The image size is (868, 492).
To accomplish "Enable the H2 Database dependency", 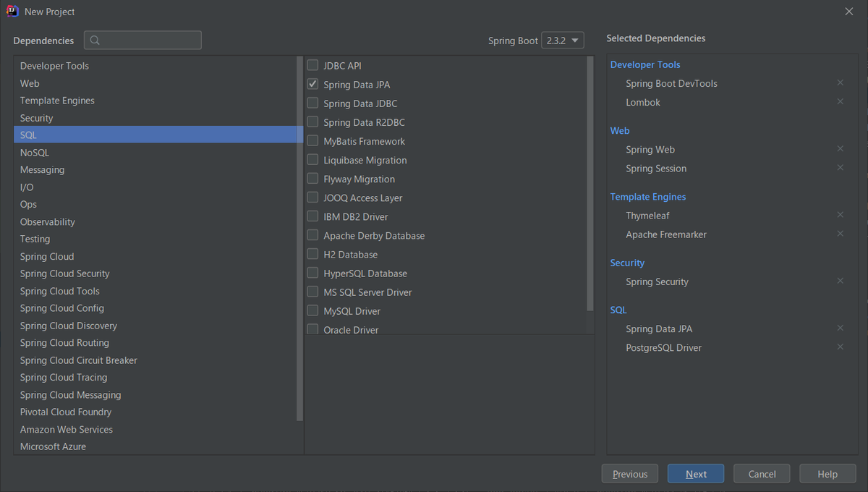I will click(312, 253).
